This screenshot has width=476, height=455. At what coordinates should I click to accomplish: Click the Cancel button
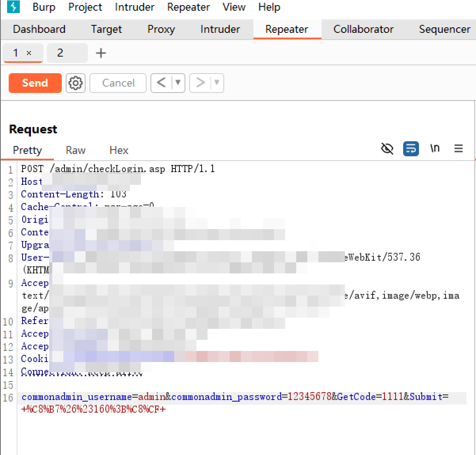(x=118, y=83)
